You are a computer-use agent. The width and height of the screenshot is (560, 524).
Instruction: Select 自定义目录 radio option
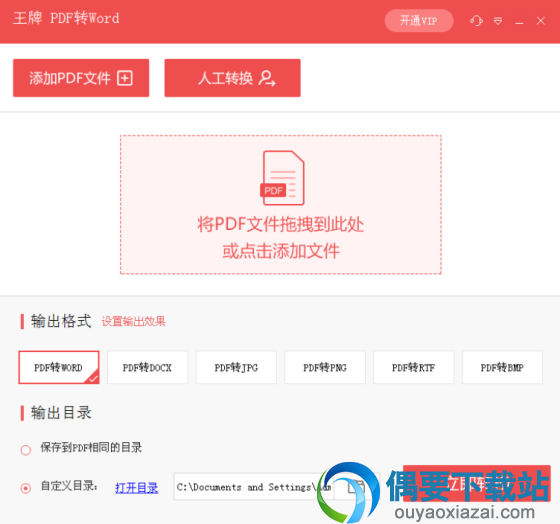tap(26, 488)
